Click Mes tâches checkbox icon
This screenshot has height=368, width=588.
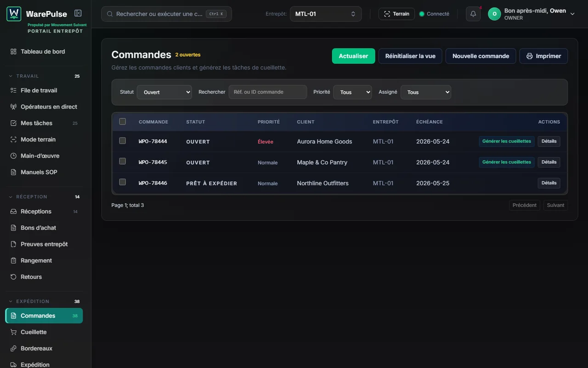13,123
